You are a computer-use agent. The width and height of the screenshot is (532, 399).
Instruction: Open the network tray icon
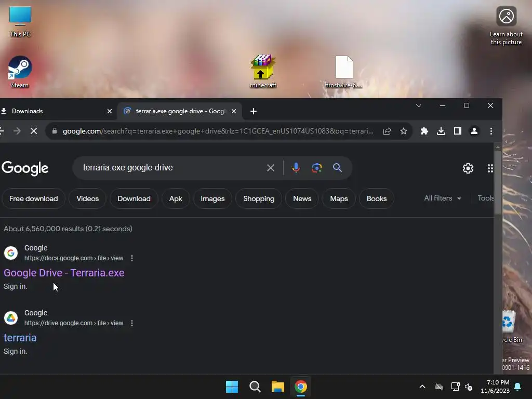coord(455,387)
